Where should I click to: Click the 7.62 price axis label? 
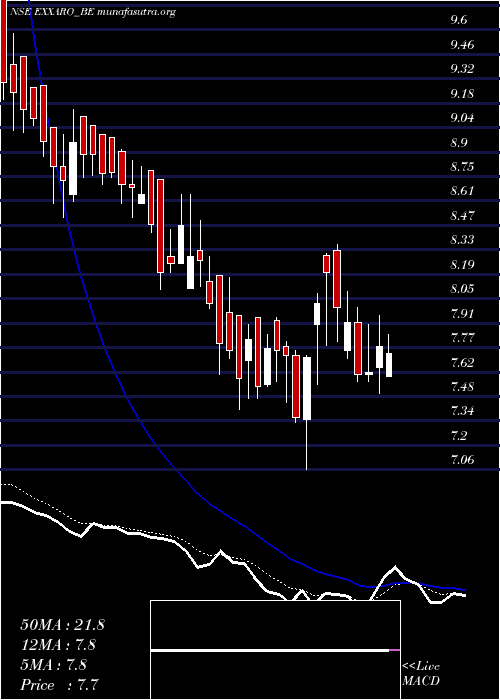[462, 362]
